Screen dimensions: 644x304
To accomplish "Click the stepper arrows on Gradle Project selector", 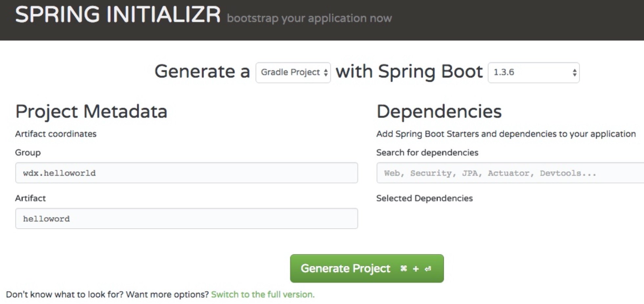I will coord(326,73).
